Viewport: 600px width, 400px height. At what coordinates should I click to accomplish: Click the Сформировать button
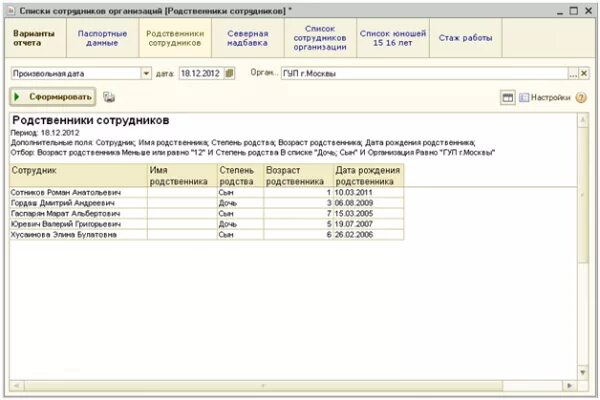[x=53, y=97]
